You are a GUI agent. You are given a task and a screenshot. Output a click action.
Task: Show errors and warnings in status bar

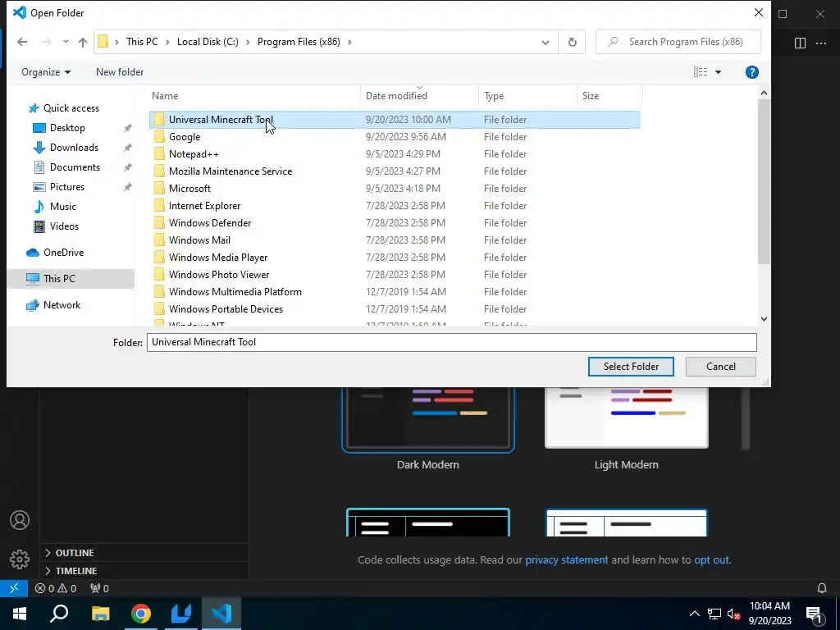click(56, 588)
